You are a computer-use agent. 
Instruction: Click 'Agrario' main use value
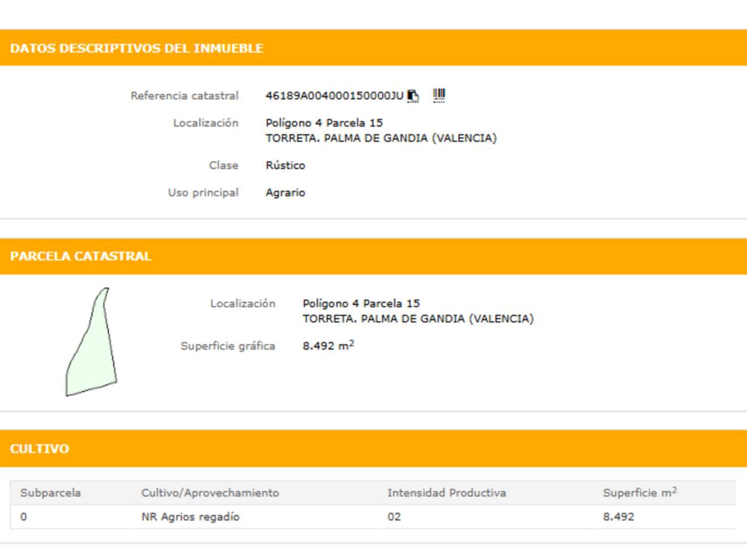285,192
